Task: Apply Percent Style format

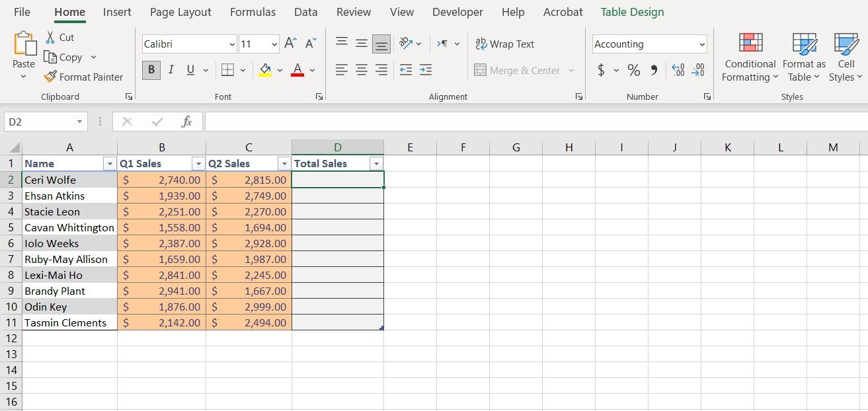Action: 634,70
